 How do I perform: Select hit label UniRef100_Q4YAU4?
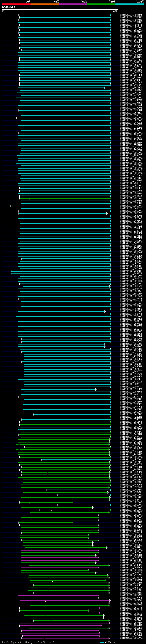pyautogui.click(x=131, y=434)
